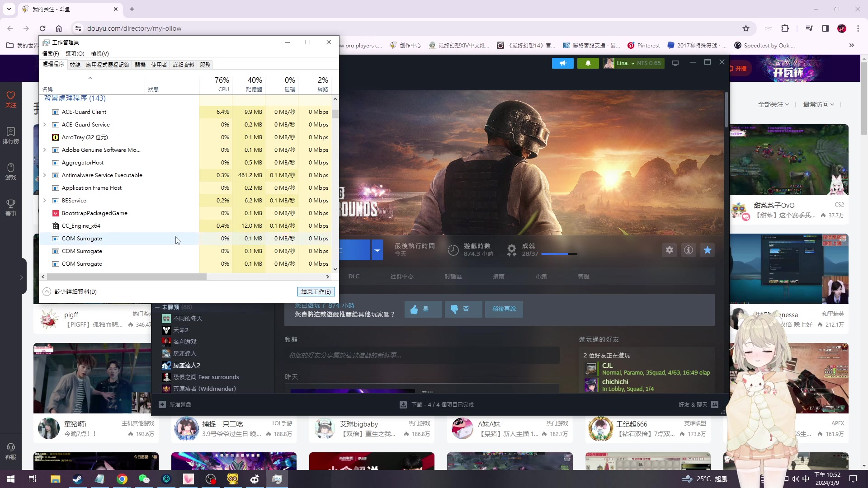Open Douyu 游戏 sidebar icon
Viewport: 868px width, 488px height.
[11, 171]
